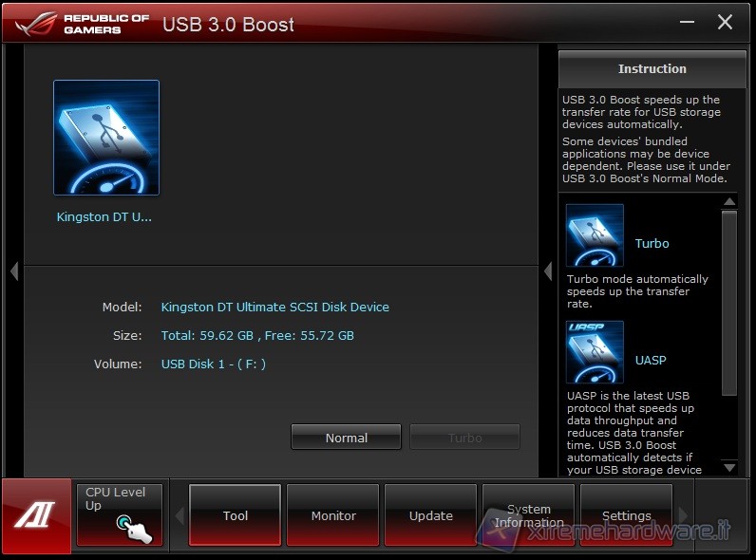The image size is (756, 560).
Task: Click Instruction panel scrollbar down arrow
Action: click(728, 467)
